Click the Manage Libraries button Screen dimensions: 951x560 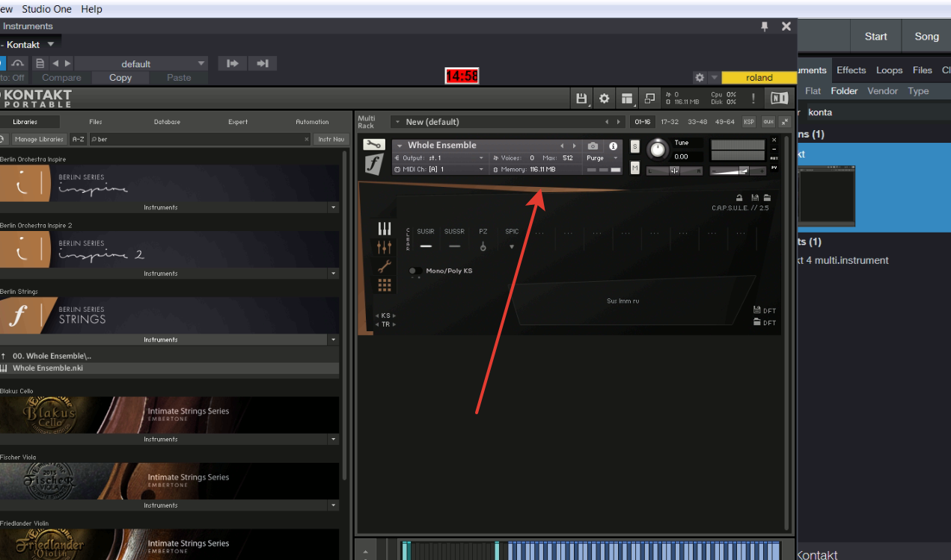click(x=39, y=139)
